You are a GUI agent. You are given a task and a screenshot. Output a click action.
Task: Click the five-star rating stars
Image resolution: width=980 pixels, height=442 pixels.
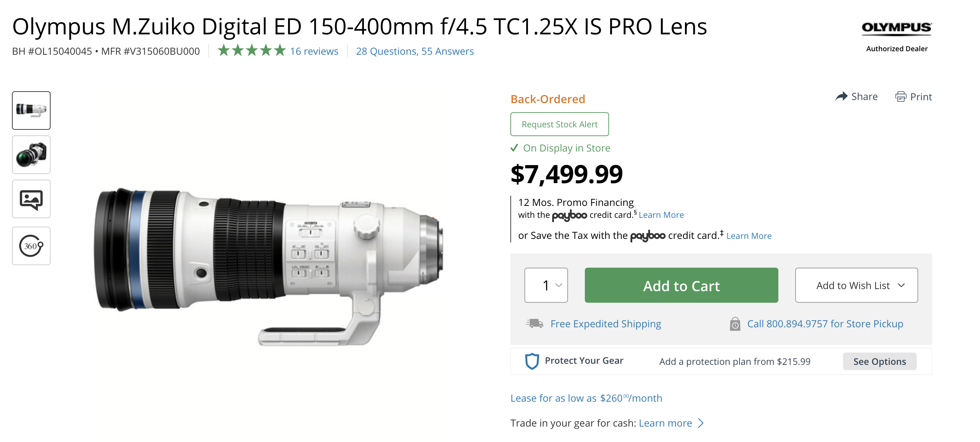[x=251, y=51]
